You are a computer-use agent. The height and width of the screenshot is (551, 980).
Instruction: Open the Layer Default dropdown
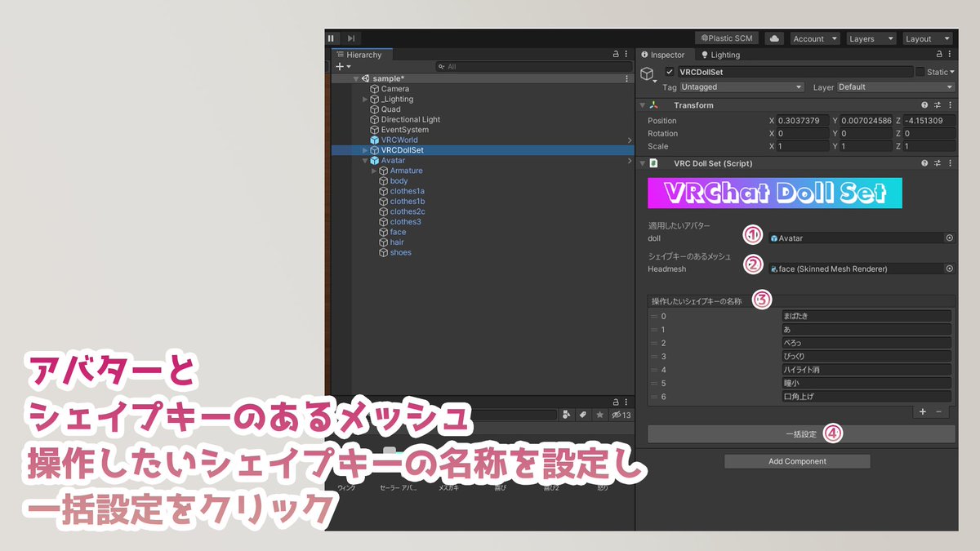coord(896,87)
